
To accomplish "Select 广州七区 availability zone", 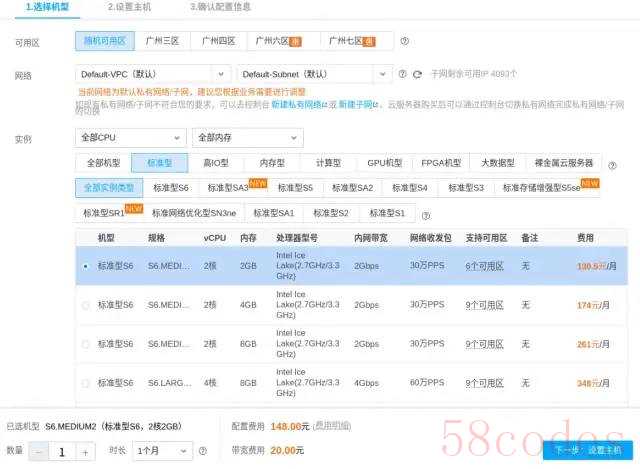I will point(357,41).
